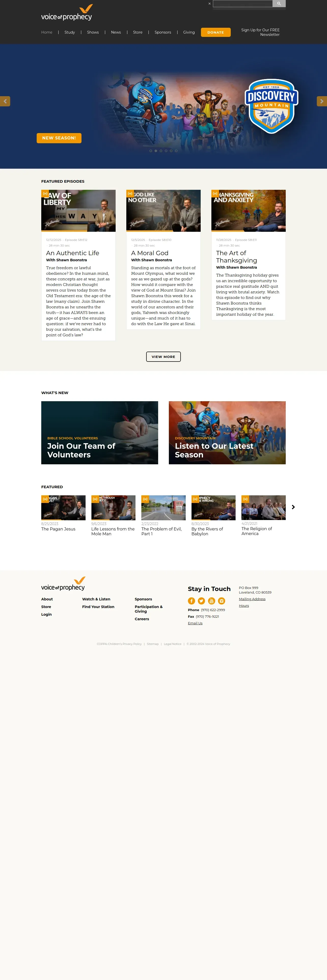The image size is (327, 980).
Task: Open footer About link
Action: [47, 599]
